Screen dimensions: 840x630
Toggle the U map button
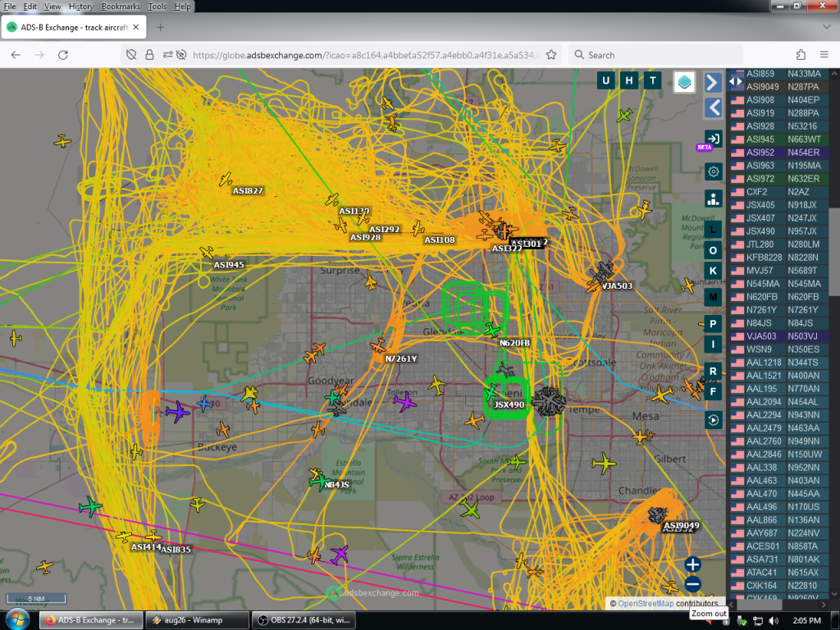(606, 81)
